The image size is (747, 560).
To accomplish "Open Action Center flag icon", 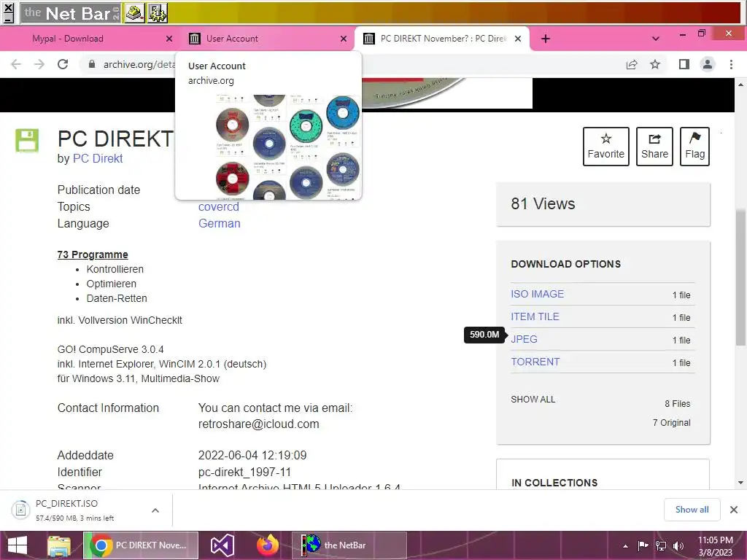I will (643, 546).
